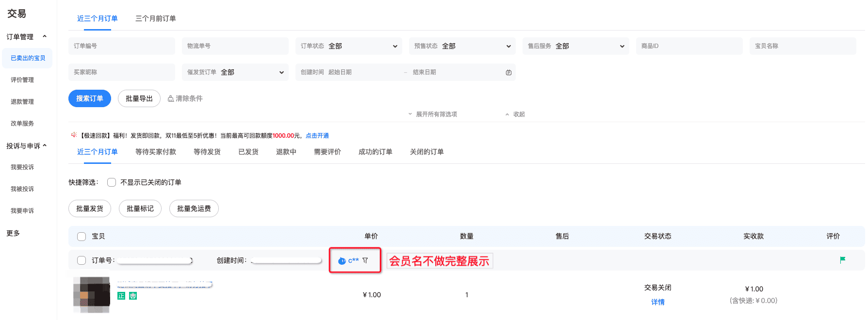Image resolution: width=868 pixels, height=320 pixels.
Task: Click the broom icon for 清除条件
Action: point(171,98)
